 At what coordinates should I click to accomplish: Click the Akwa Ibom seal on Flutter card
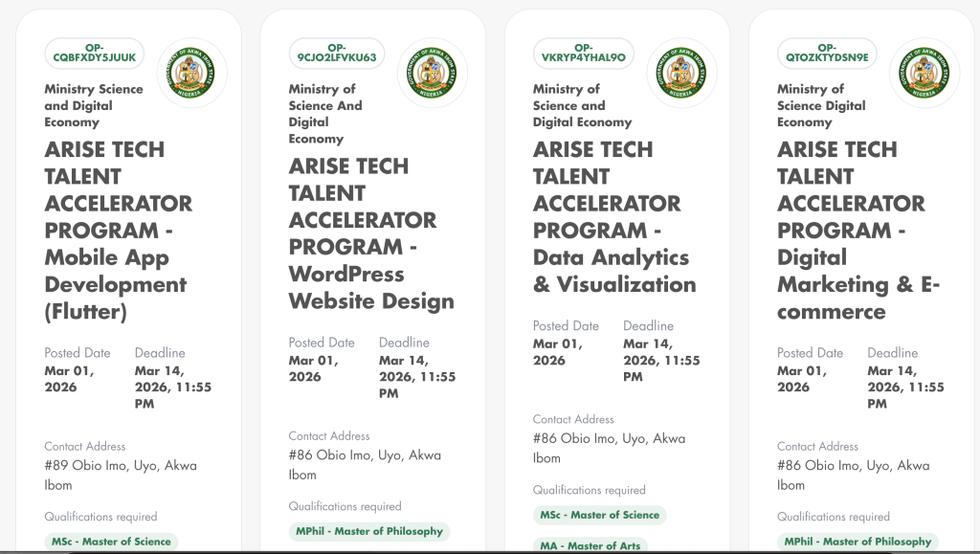coord(192,73)
